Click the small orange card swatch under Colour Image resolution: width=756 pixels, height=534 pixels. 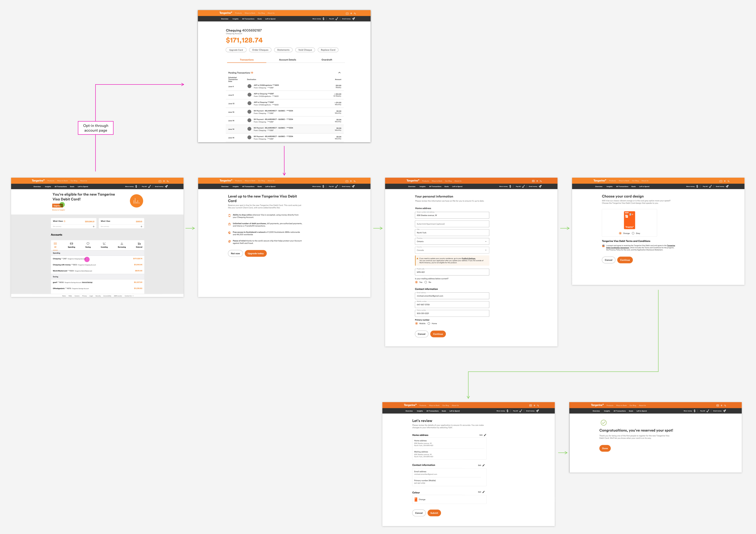pos(416,499)
